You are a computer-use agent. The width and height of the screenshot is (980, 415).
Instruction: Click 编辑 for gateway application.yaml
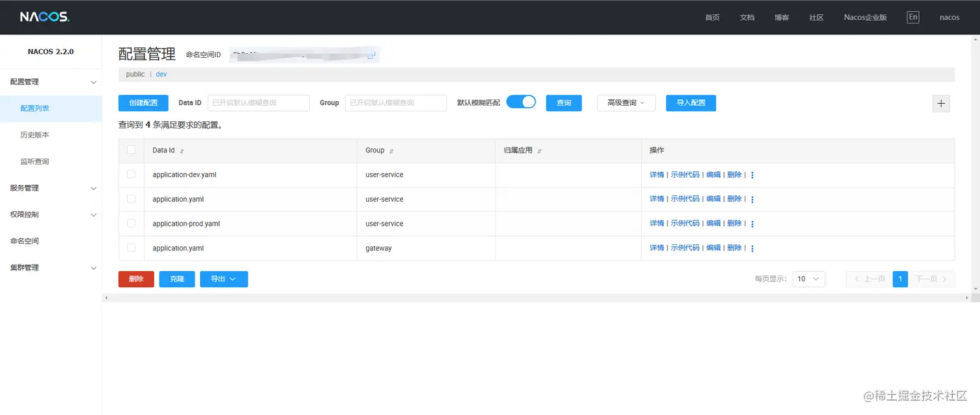click(x=713, y=248)
